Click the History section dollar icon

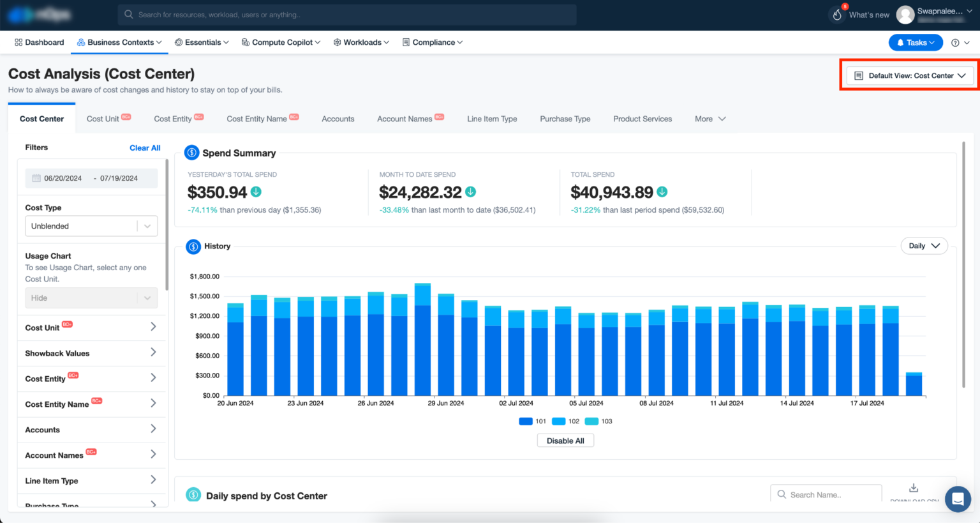193,246
